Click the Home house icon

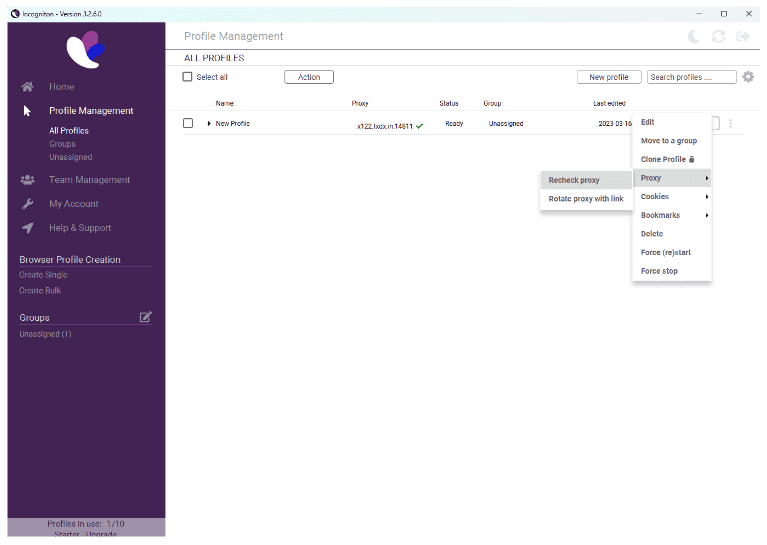pyautogui.click(x=28, y=87)
